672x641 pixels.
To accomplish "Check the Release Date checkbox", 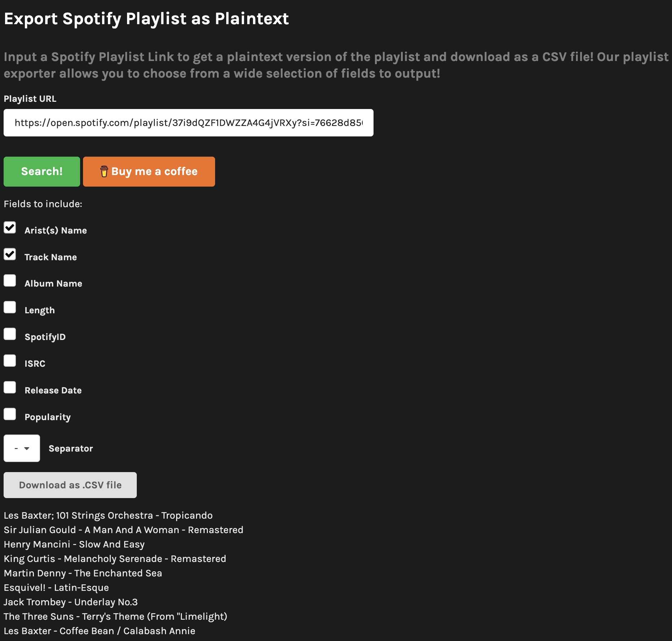I will click(x=10, y=388).
